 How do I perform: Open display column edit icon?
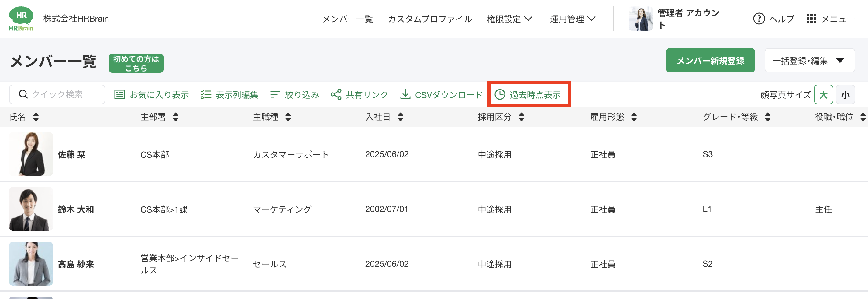[x=205, y=94]
